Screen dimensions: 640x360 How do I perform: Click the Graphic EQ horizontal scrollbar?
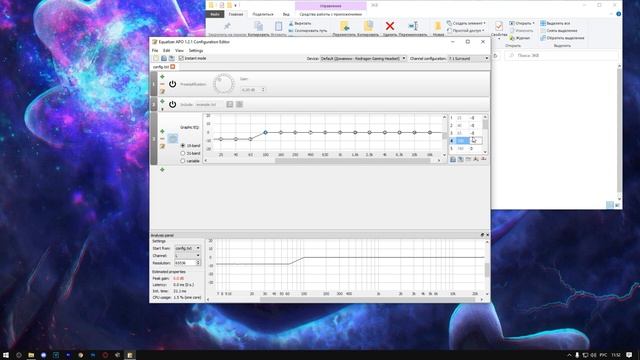click(x=352, y=160)
